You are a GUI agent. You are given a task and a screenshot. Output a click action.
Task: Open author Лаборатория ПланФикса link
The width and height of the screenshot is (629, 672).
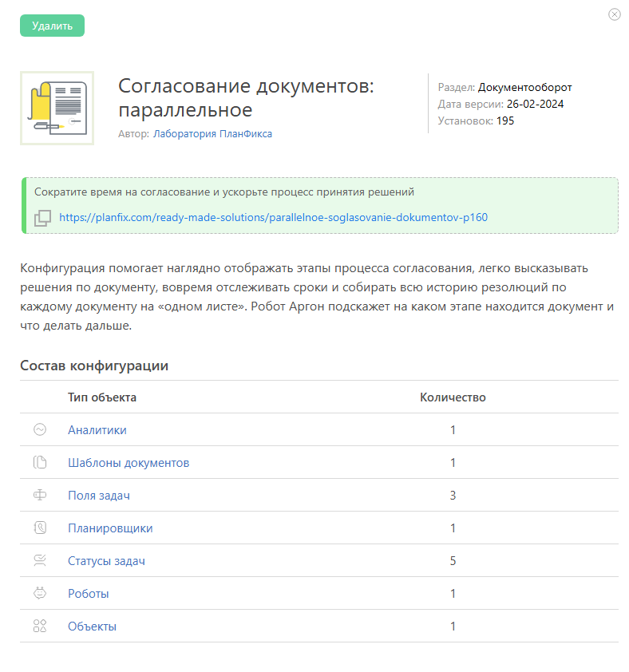212,134
